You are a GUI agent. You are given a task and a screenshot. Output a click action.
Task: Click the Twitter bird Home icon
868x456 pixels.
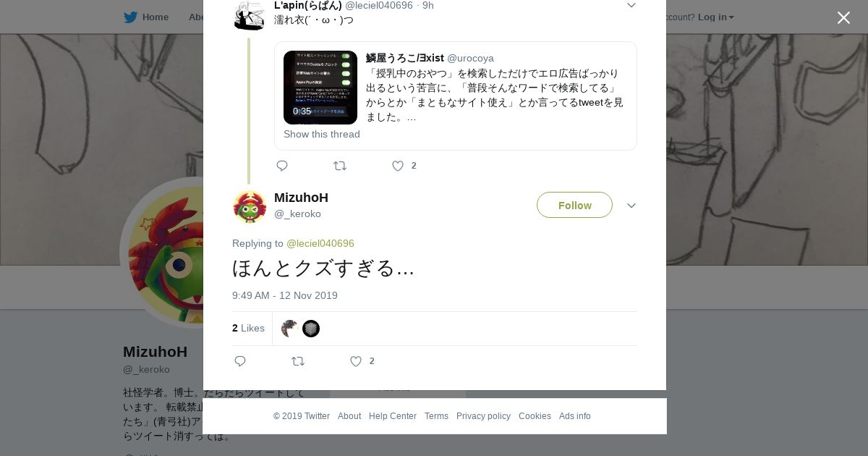[130, 17]
